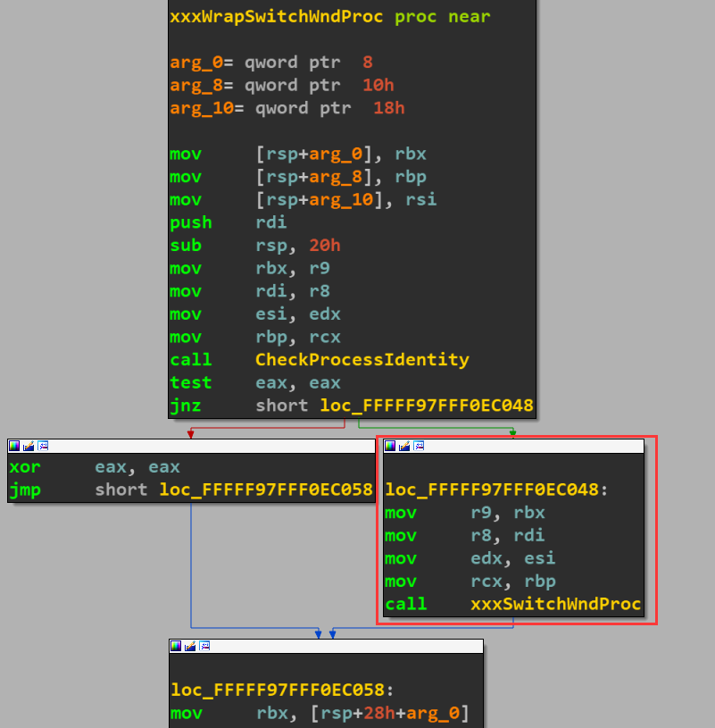The height and width of the screenshot is (728, 715).
Task: Click the color icon on loc_FFFFF97FFF0EC058 block
Action: pyautogui.click(x=176, y=646)
